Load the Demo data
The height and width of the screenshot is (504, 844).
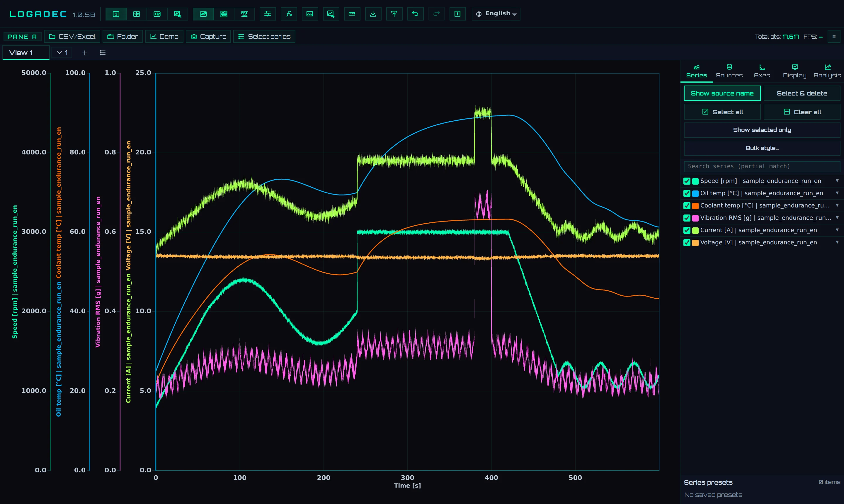164,36
